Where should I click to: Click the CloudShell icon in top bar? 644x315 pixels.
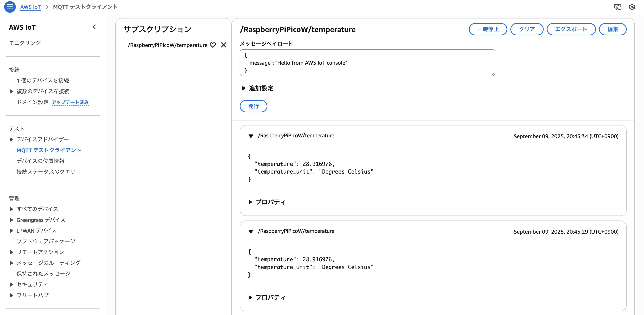pos(617,7)
